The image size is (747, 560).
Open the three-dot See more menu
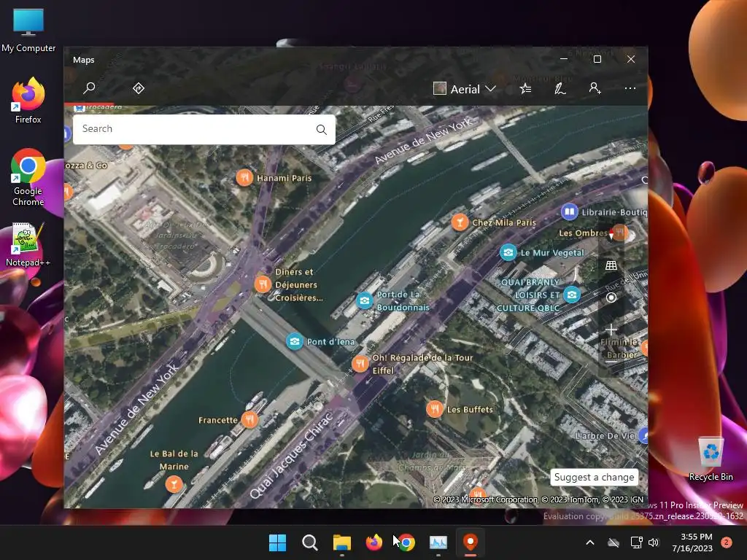tap(630, 88)
